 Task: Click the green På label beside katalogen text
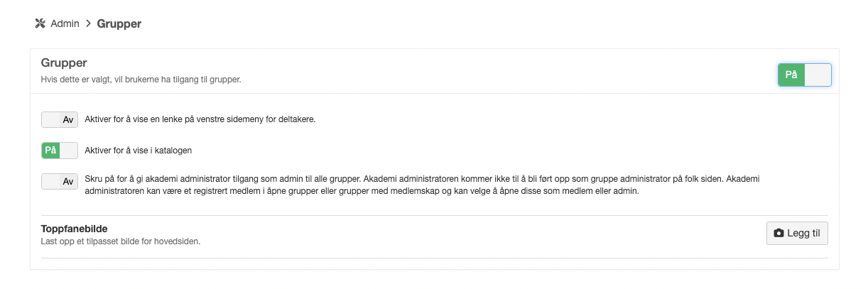coord(50,151)
